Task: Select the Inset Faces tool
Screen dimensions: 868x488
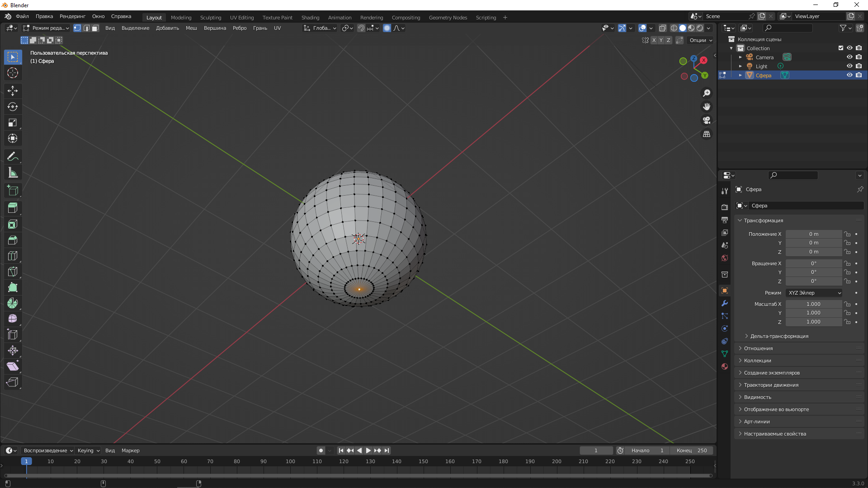Action: click(13, 224)
